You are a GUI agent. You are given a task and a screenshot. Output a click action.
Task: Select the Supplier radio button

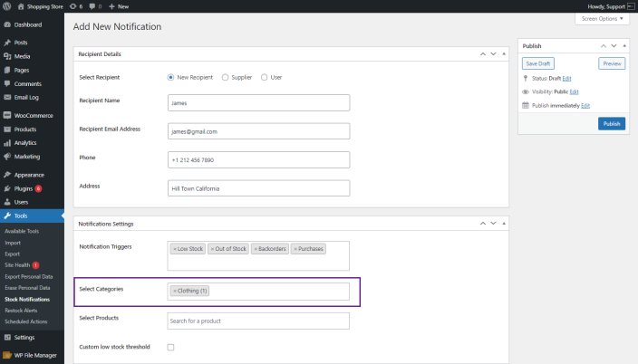[x=226, y=77]
